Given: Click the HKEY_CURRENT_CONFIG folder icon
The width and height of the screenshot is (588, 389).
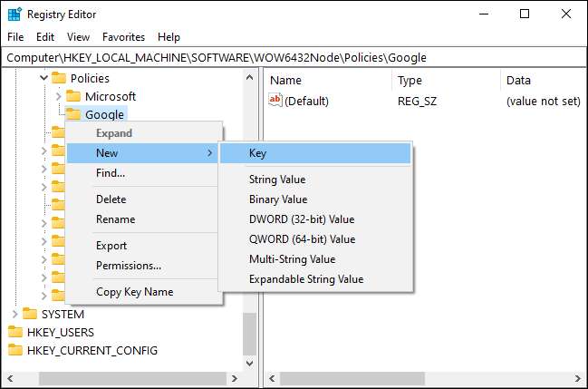Looking at the screenshot, I should point(15,350).
